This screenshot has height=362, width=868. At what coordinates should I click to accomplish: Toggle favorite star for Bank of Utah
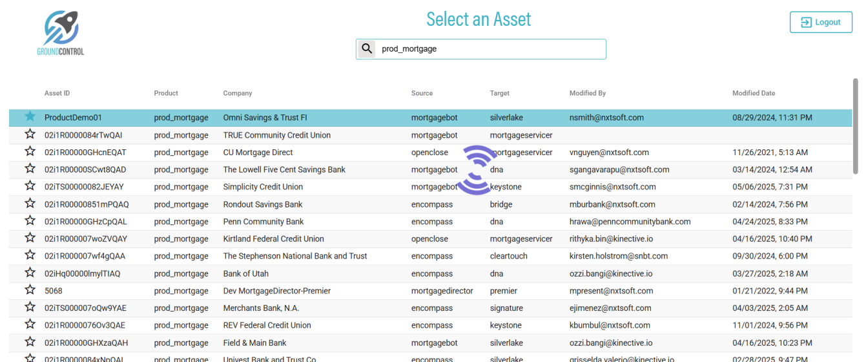point(30,273)
